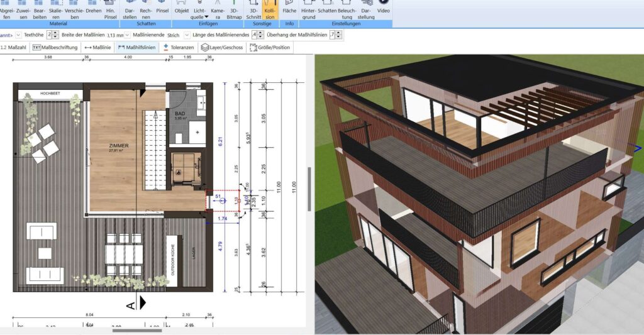This screenshot has width=644, height=335.
Task: Toggle the highlighted Kollision check button
Action: tap(270, 12)
